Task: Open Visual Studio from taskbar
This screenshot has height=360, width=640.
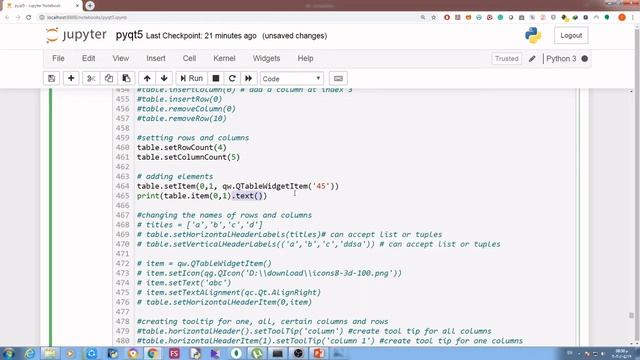Action: click(215, 353)
